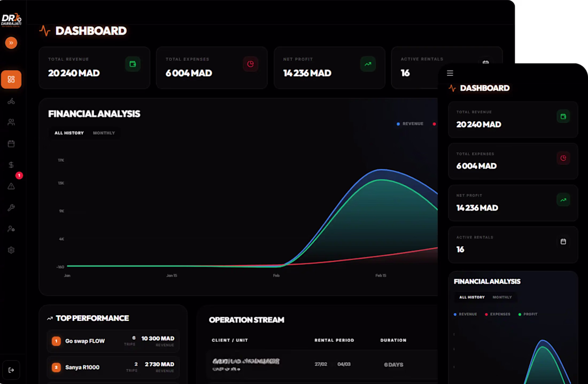Click the 6 DAYS duration cell
Image resolution: width=588 pixels, height=384 pixels.
[x=394, y=365]
